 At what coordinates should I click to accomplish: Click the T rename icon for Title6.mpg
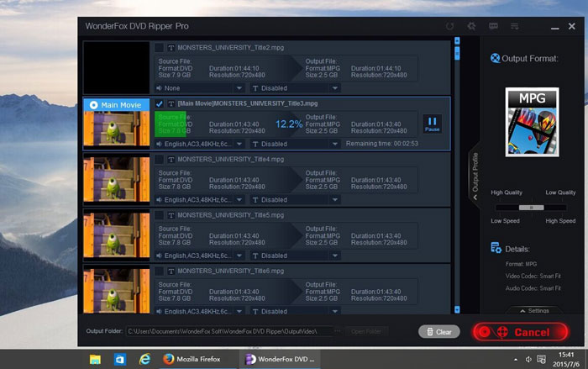171,271
